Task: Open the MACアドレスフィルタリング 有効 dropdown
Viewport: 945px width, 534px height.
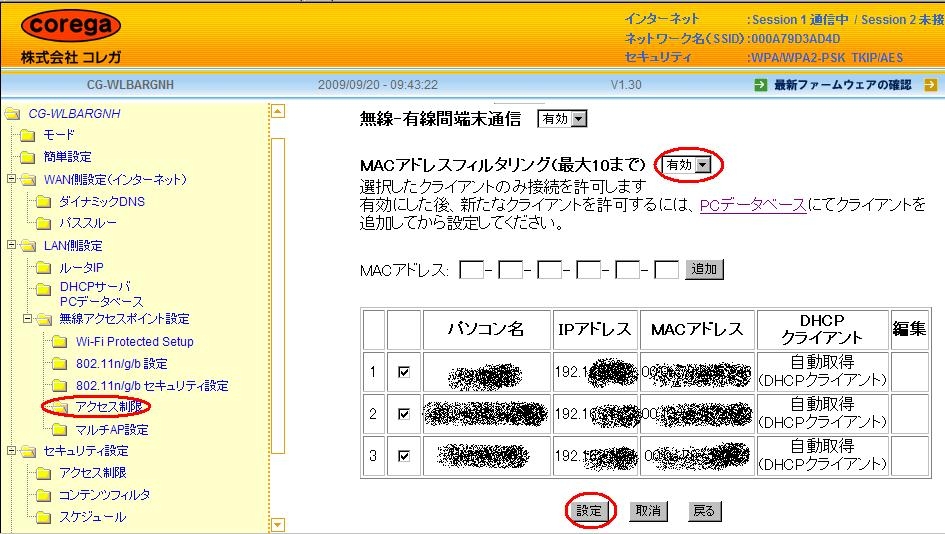Action: [x=686, y=165]
